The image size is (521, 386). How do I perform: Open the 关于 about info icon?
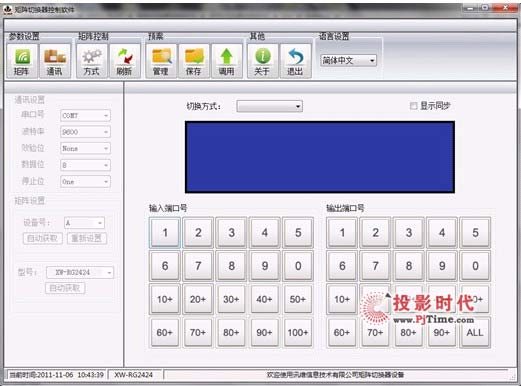263,61
